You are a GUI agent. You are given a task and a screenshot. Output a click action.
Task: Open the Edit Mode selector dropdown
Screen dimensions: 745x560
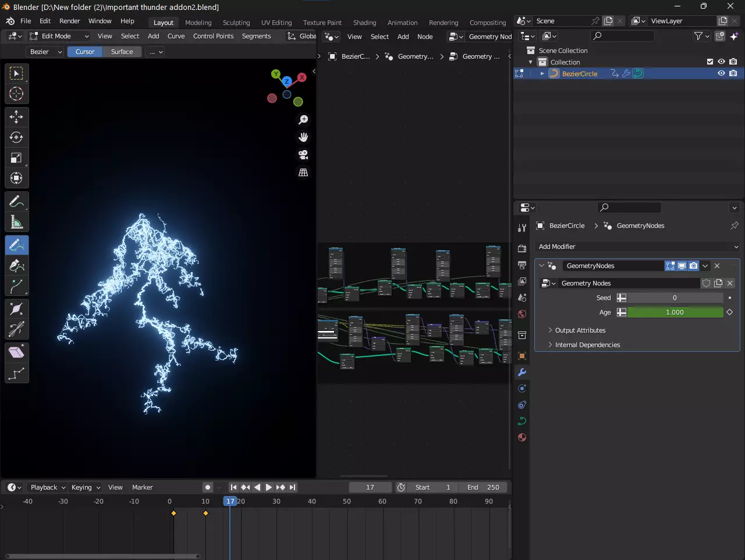(x=59, y=36)
